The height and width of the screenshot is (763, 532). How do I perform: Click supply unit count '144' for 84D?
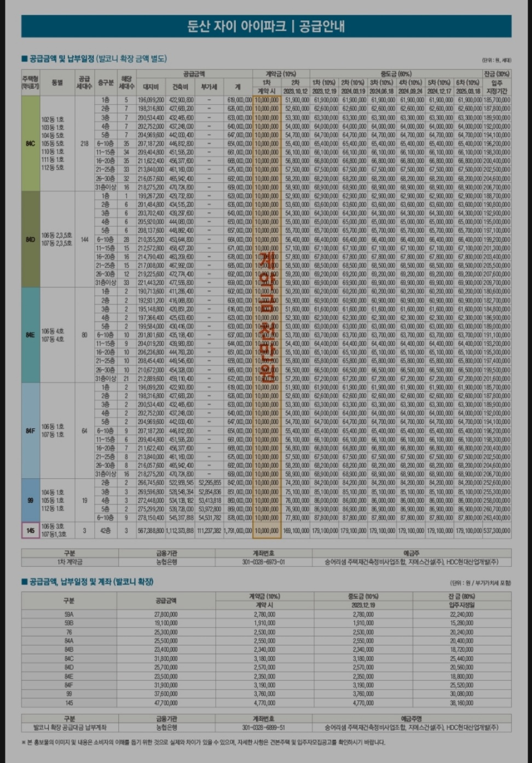point(84,239)
